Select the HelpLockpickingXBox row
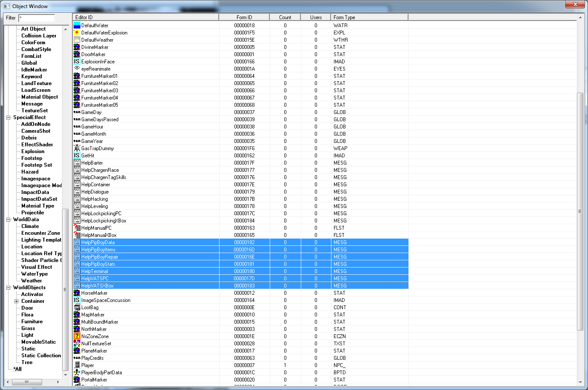The height and width of the screenshot is (390, 588). (241, 221)
